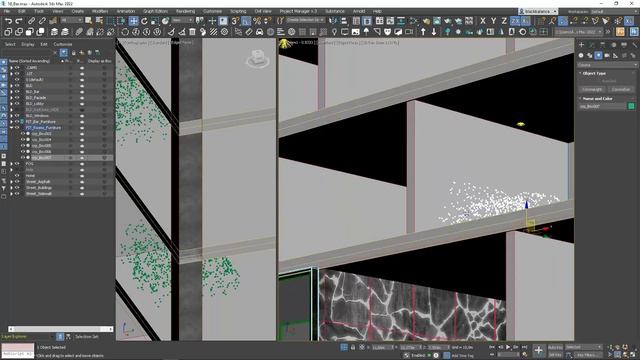Toggle the 3D Snaps button
Image resolution: width=640 pixels, height=360 pixels.
(x=235, y=21)
